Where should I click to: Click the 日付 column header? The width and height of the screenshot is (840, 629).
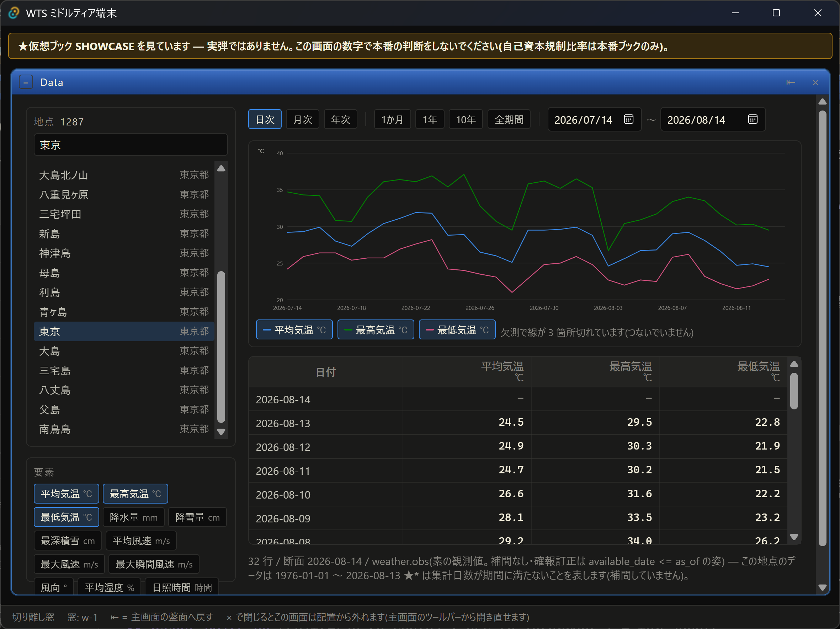(x=325, y=372)
